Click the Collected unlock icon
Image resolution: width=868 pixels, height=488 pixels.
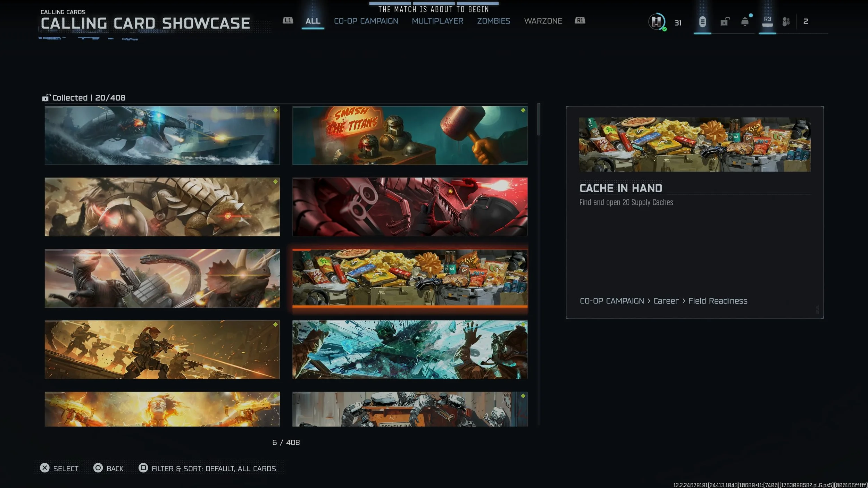[x=46, y=98]
